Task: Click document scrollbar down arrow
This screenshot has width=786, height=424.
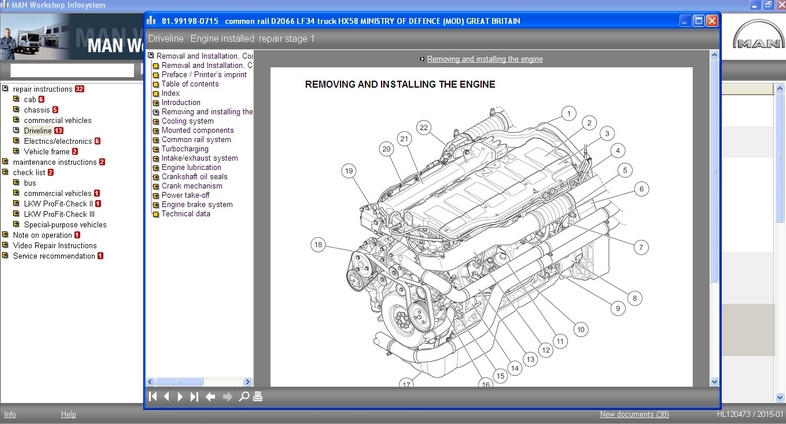Action: pyautogui.click(x=714, y=381)
